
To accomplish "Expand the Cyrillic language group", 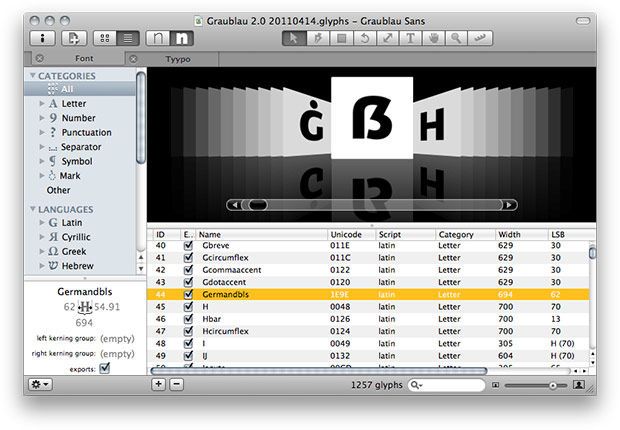I will pyautogui.click(x=42, y=237).
